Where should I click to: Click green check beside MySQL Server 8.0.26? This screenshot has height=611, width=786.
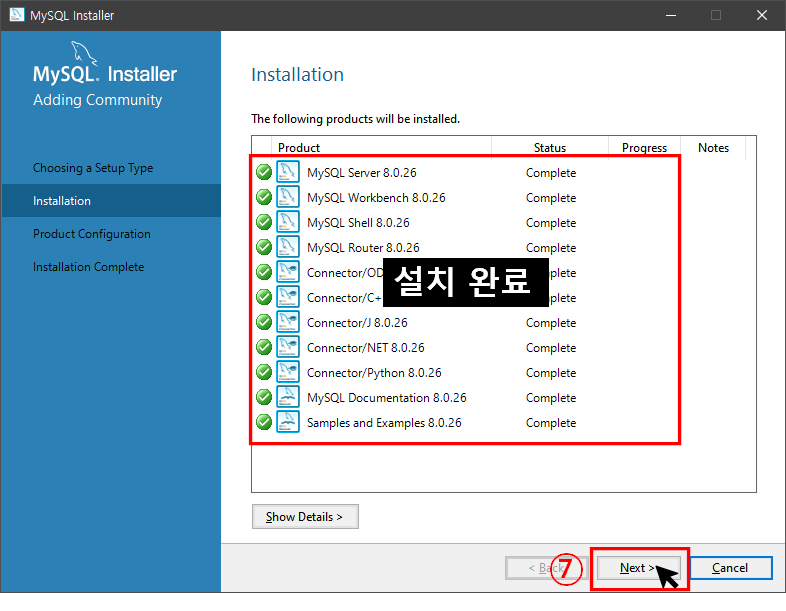pos(264,172)
